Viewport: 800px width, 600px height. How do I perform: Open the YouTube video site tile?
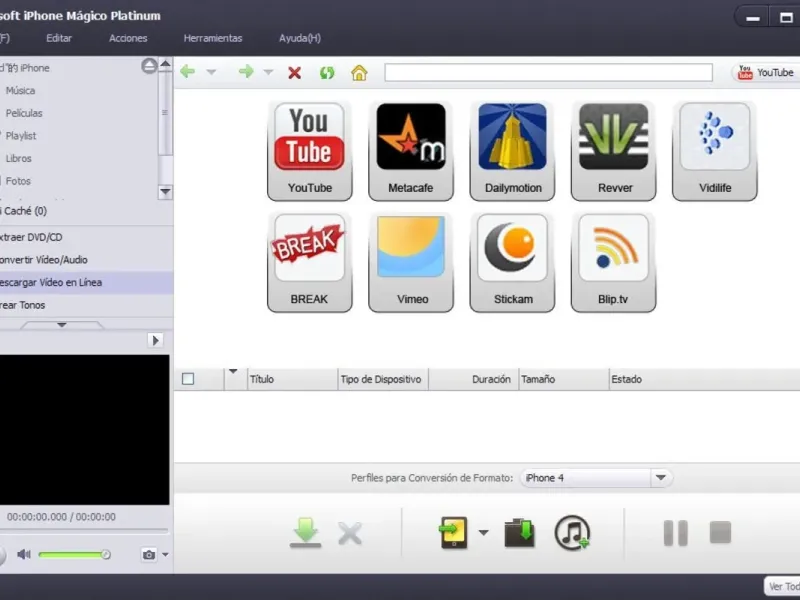click(x=309, y=150)
